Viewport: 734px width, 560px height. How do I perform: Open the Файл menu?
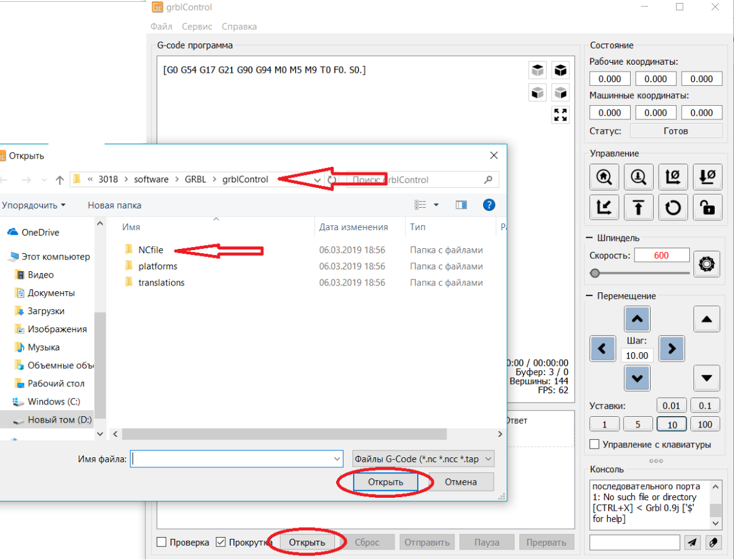(161, 27)
